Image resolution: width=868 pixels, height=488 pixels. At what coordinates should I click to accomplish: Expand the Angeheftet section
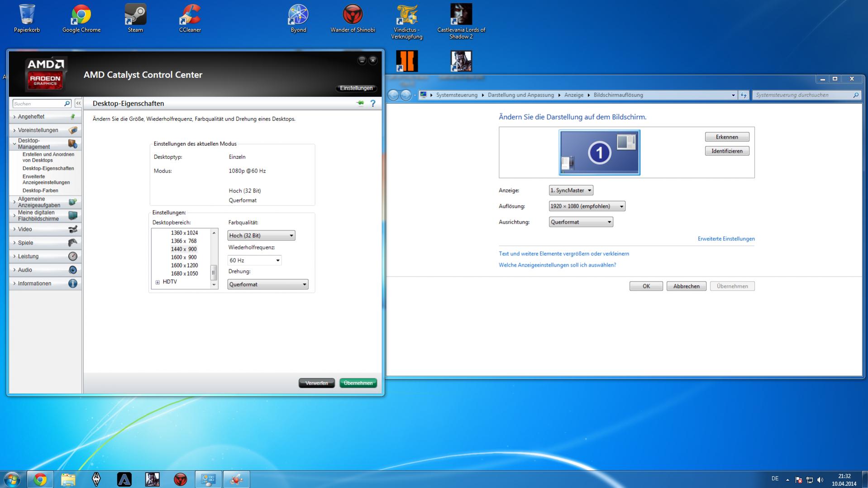45,117
